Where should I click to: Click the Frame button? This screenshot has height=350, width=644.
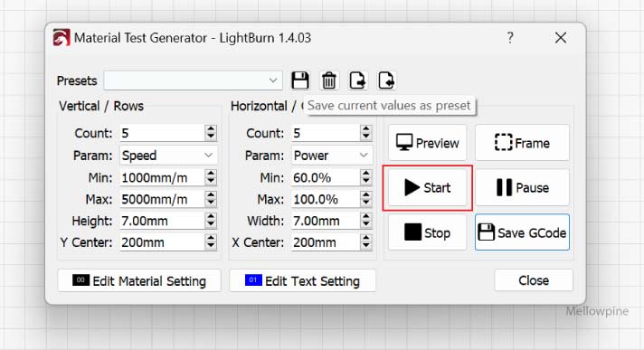coord(522,143)
